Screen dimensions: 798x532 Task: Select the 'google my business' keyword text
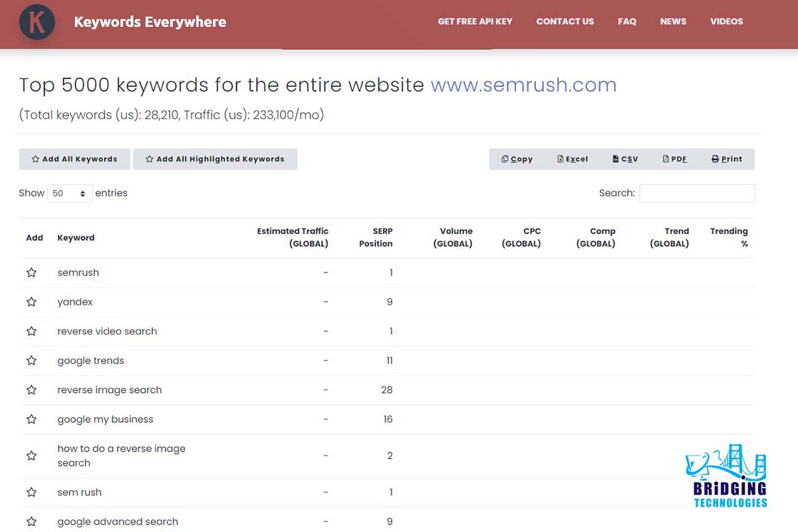pyautogui.click(x=105, y=419)
